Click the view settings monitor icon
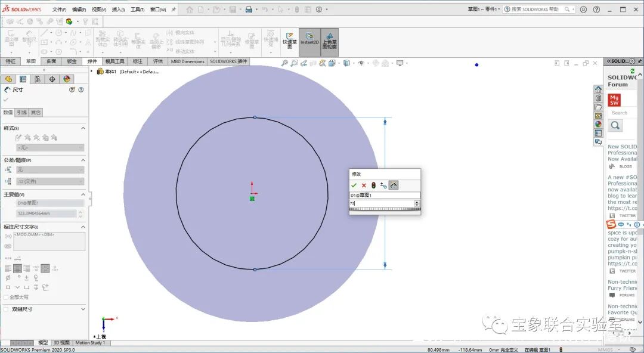 point(400,63)
